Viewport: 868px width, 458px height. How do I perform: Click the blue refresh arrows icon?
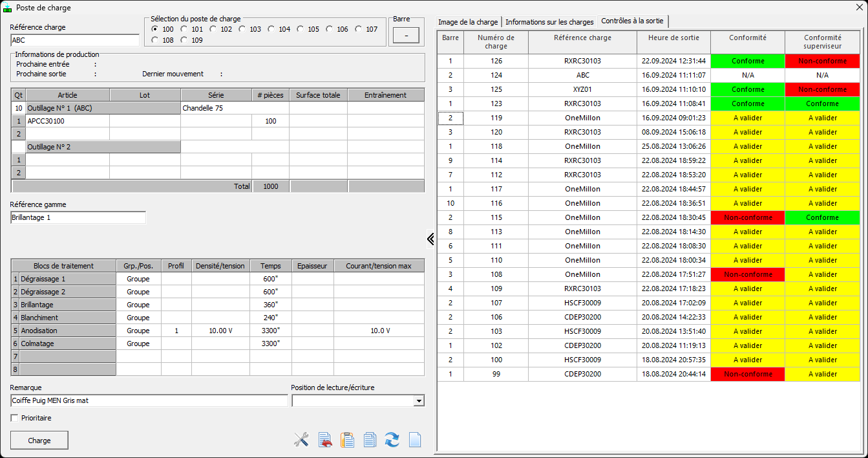392,440
